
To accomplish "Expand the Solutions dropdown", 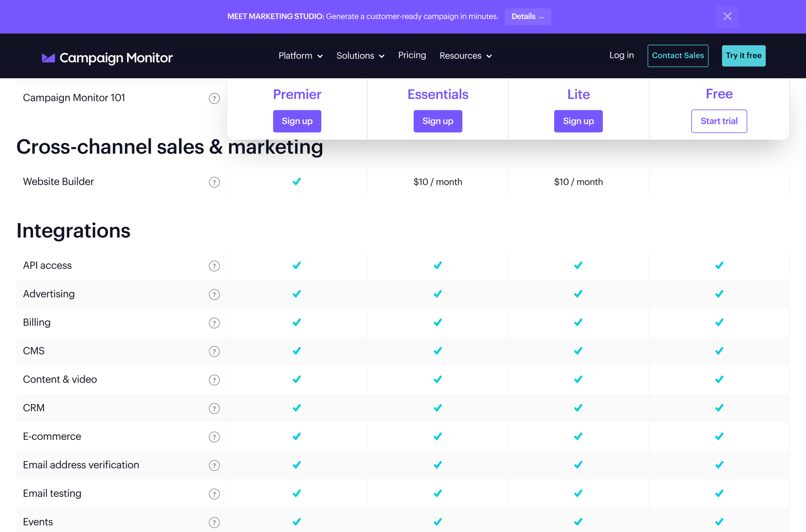I will pos(360,56).
